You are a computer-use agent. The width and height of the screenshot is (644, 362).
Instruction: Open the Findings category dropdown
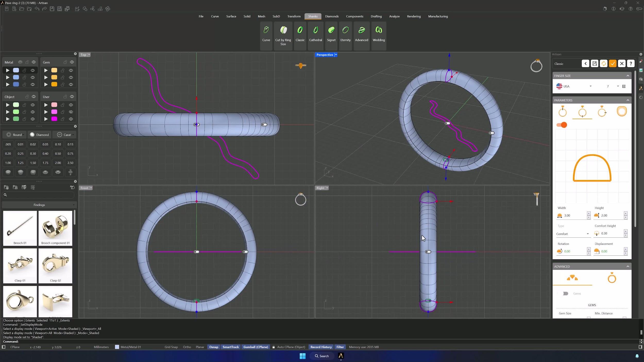[x=39, y=205]
